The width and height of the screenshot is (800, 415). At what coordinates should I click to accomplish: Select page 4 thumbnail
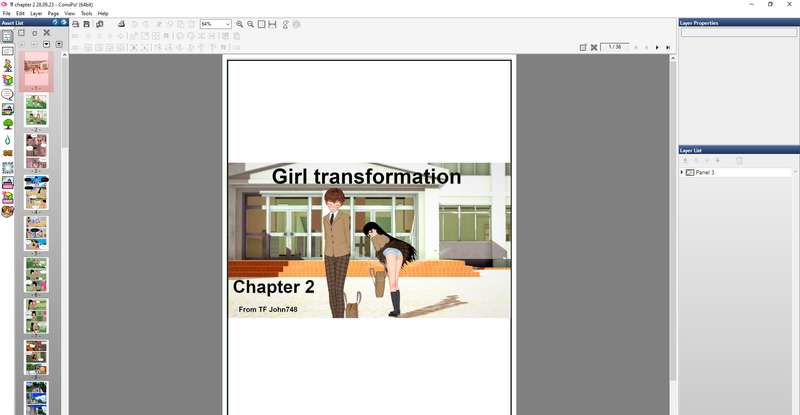(x=36, y=192)
